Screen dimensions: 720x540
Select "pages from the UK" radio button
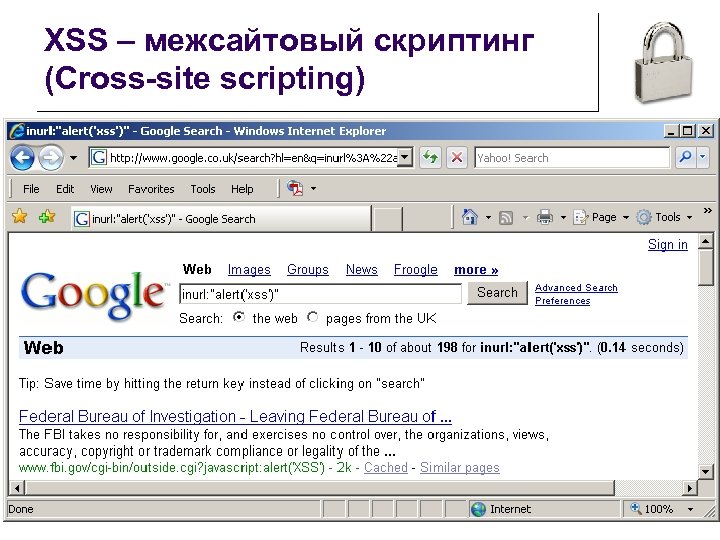pos(312,317)
